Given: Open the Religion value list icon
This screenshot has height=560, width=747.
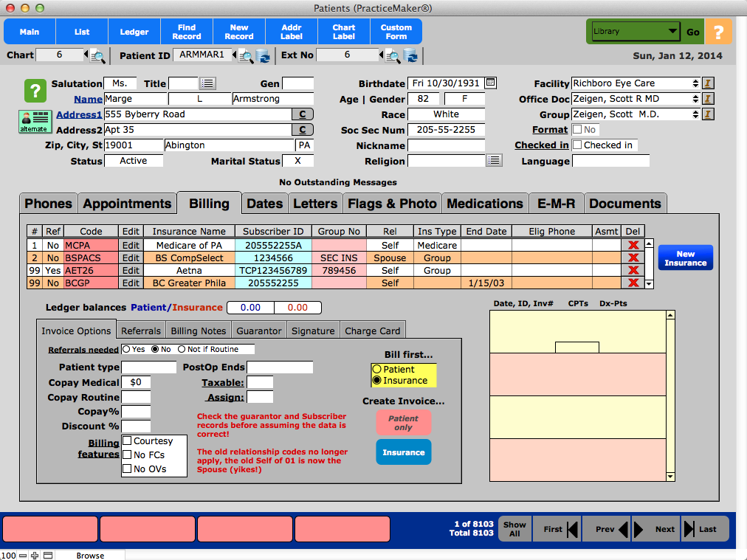Looking at the screenshot, I should tap(494, 161).
